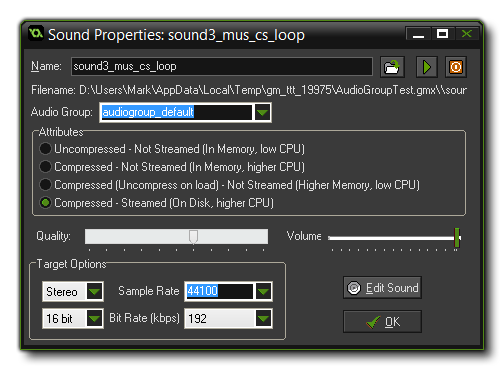Select Uncompressed - Not Streamed option
This screenshot has height=370, width=504.
pos(45,149)
